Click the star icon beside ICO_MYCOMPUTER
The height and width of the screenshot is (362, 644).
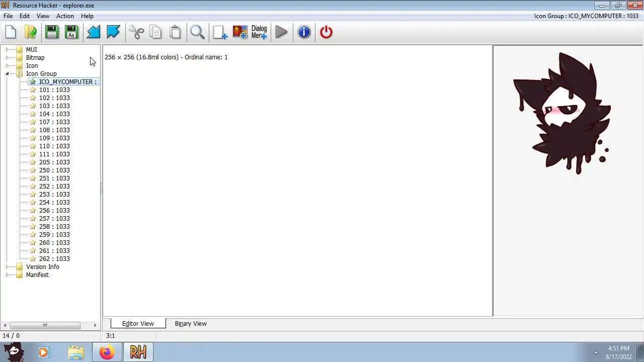pos(33,81)
